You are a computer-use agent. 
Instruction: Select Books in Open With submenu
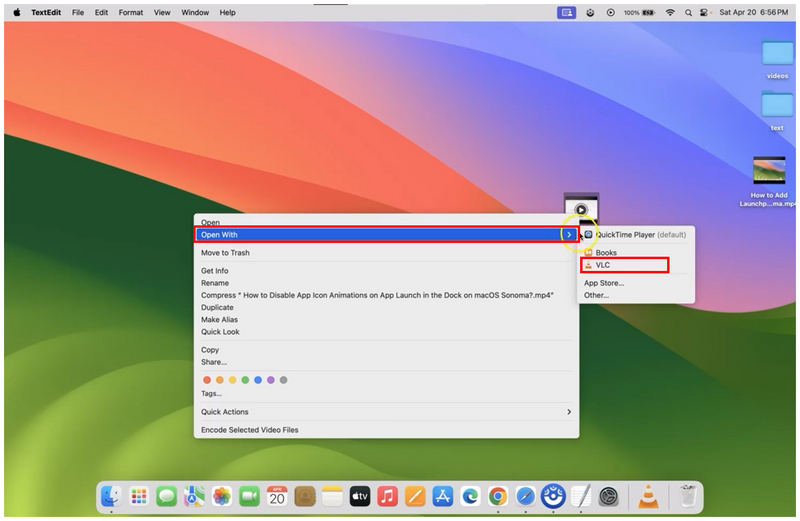[636, 253]
